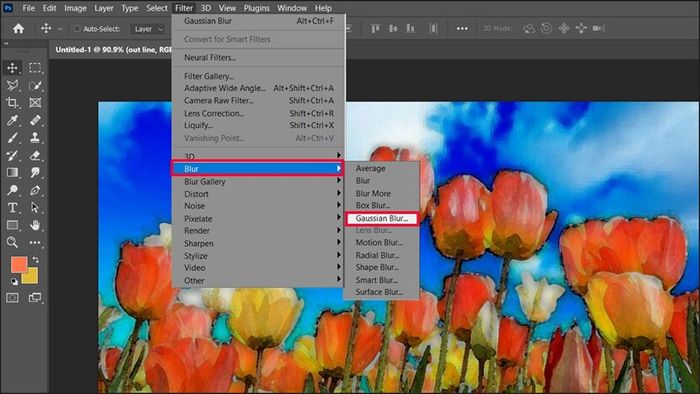Select the Rectangular Marquee tool
Viewport: 700px width, 394px height.
(35, 68)
